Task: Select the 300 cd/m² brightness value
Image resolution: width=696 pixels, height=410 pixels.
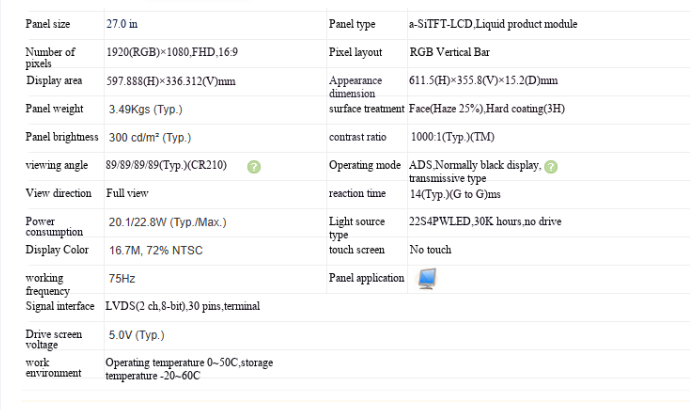Action: click(150, 138)
